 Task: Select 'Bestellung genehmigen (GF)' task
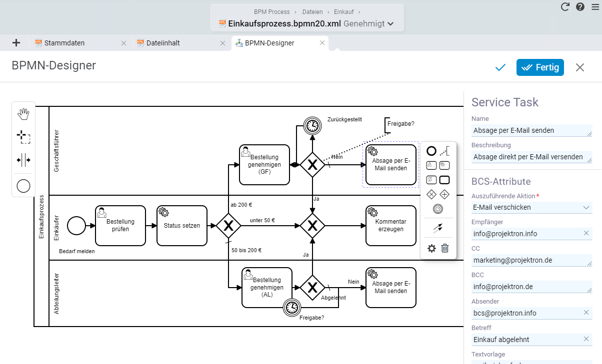click(x=265, y=165)
